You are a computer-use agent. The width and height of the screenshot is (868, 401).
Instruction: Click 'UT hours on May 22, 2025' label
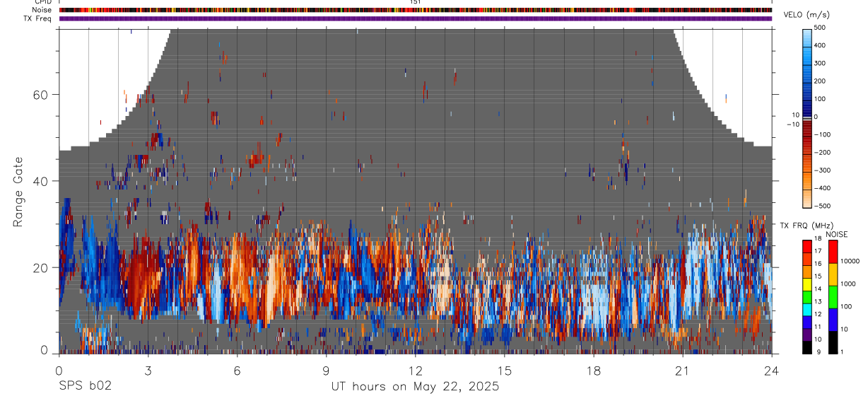coord(415,387)
